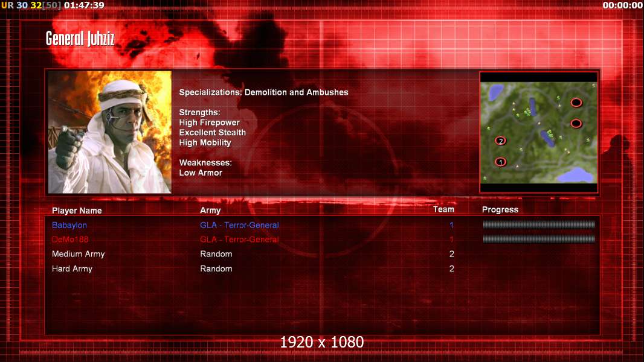Click the General Juhziz title

click(80, 39)
